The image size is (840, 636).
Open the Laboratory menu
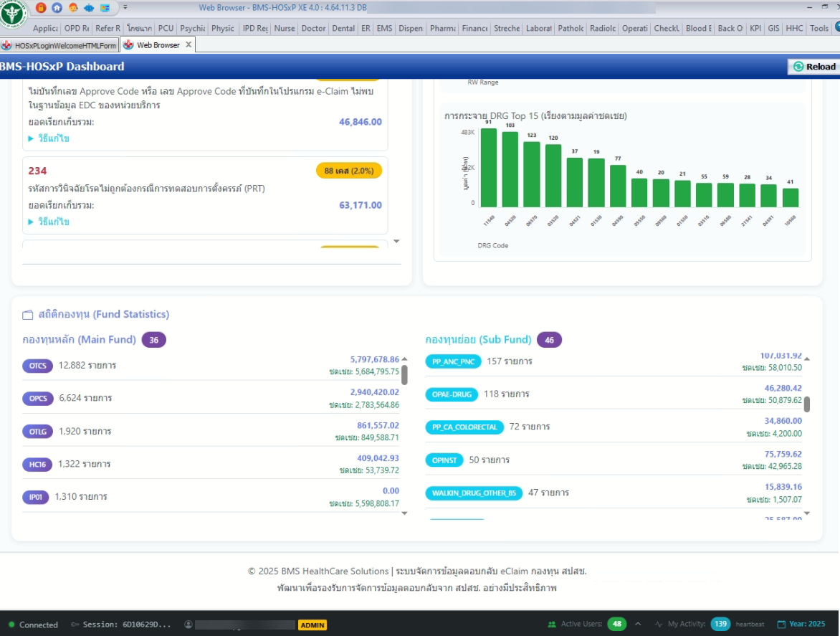coord(538,29)
